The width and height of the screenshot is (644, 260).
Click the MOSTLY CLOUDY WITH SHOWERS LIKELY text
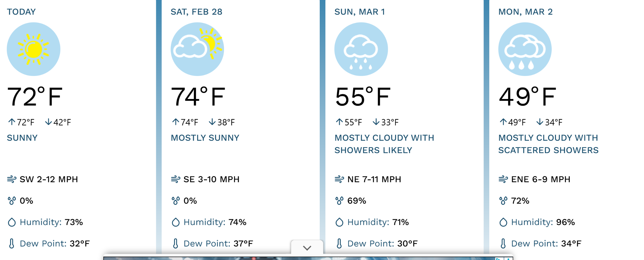click(x=384, y=144)
